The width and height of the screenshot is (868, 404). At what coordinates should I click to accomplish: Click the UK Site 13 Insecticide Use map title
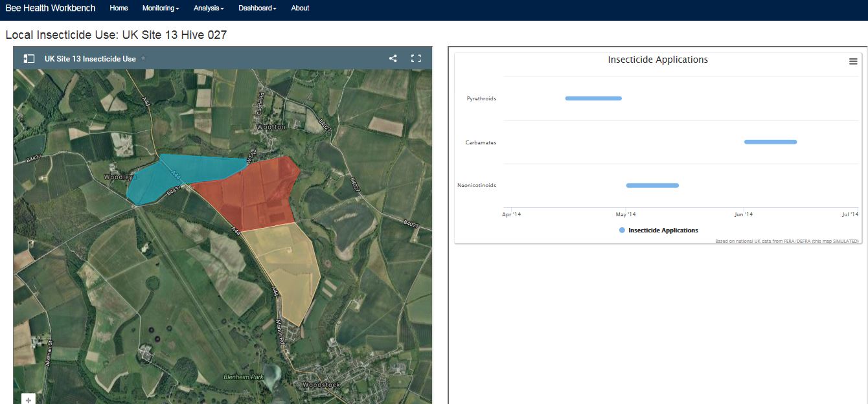90,58
